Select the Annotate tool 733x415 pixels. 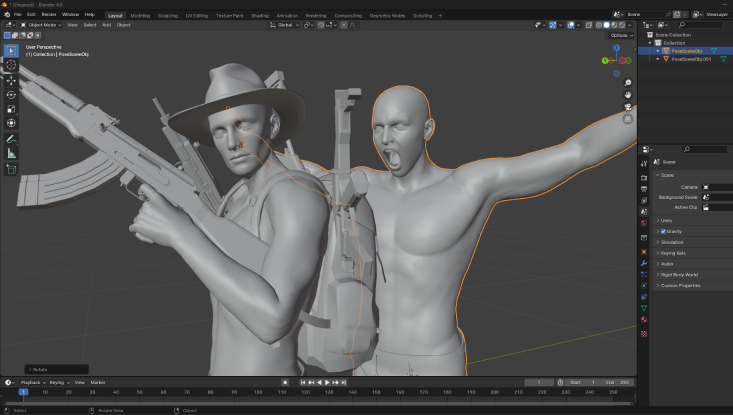pyautogui.click(x=11, y=139)
